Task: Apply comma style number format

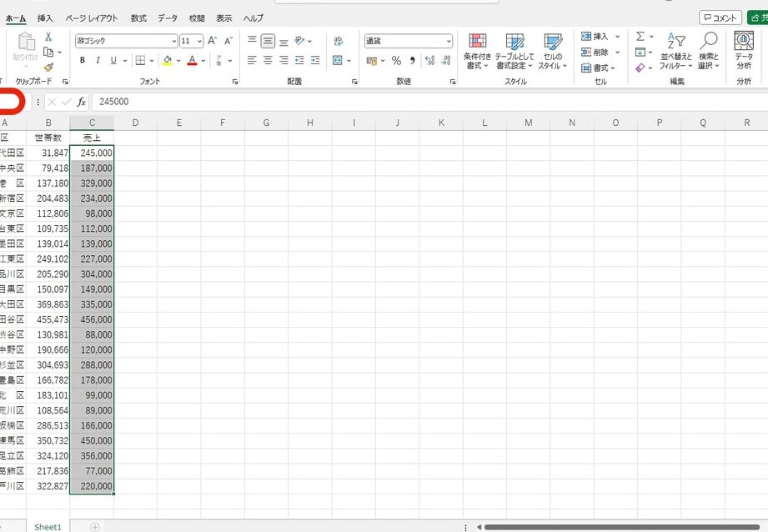Action: tap(413, 61)
